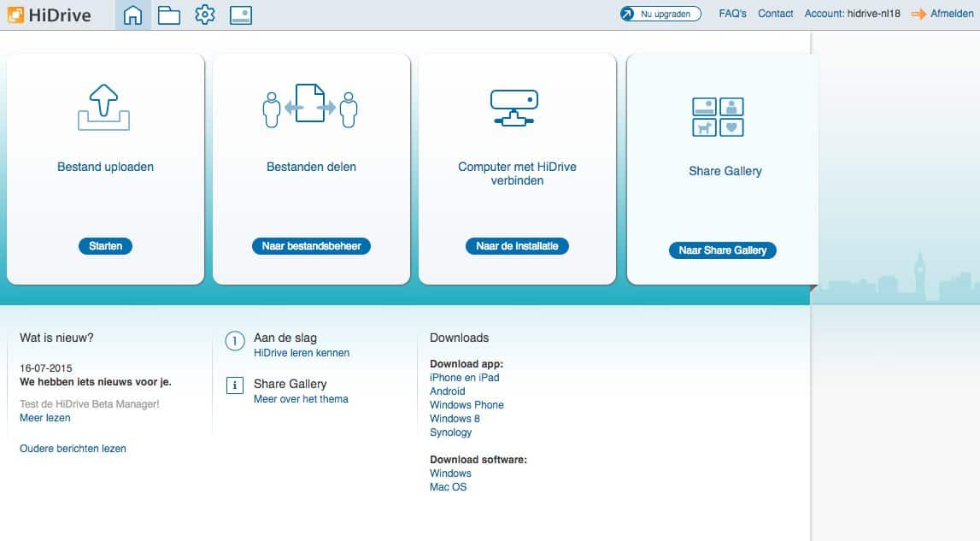980x541 pixels.
Task: Download the Windows 8 app
Action: pyautogui.click(x=455, y=419)
